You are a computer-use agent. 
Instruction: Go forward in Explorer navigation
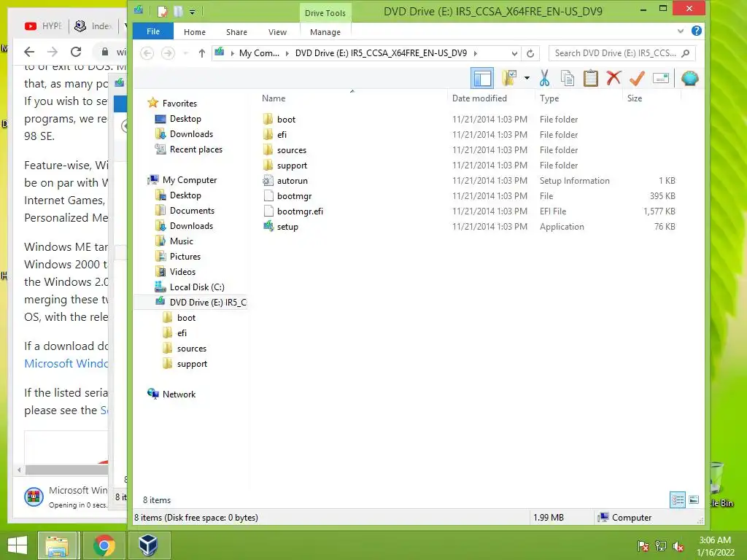168,52
